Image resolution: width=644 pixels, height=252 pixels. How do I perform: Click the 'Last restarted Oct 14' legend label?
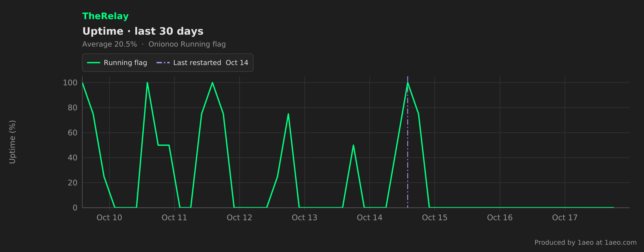pyautogui.click(x=210, y=63)
